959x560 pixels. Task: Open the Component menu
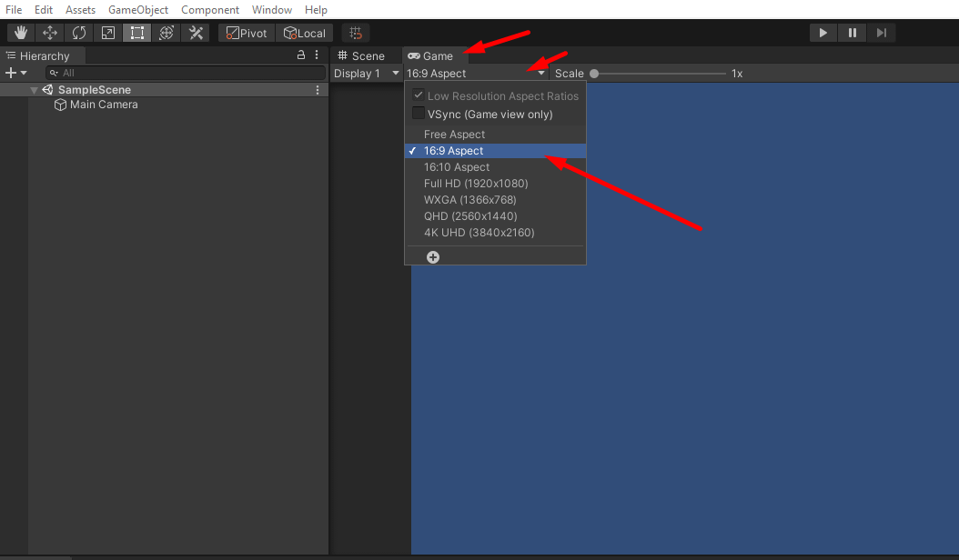pos(210,10)
